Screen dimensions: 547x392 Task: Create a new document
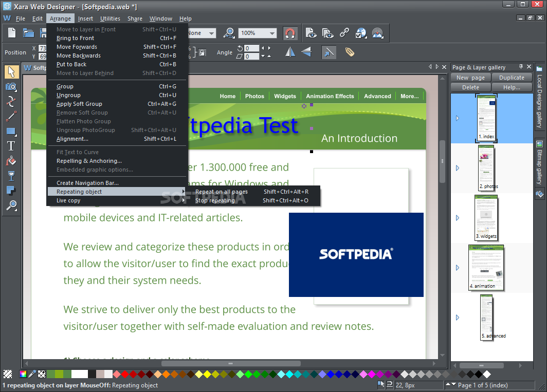click(x=12, y=33)
